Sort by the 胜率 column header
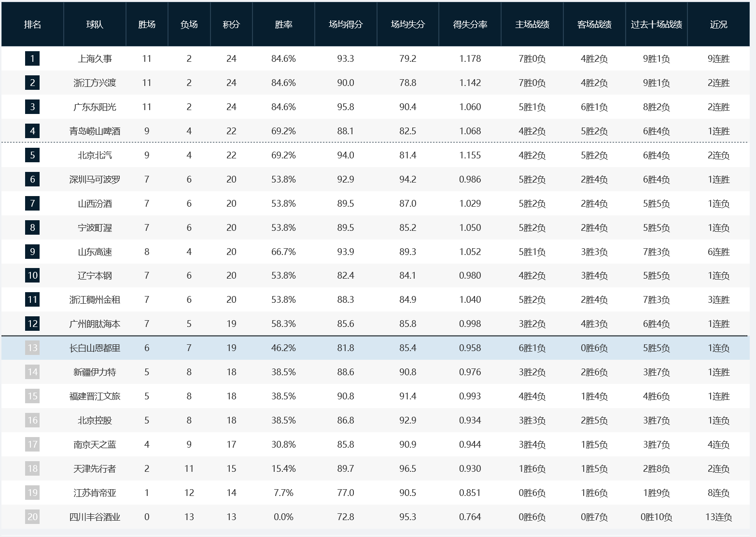Image resolution: width=756 pixels, height=537 pixels. tap(283, 25)
